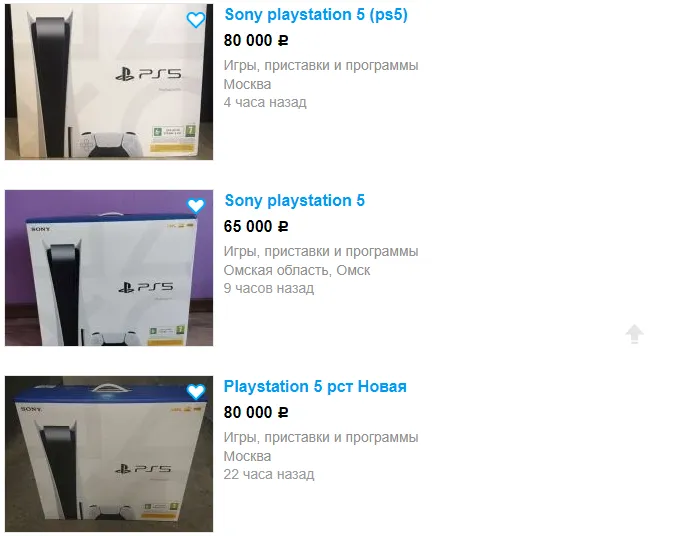The image size is (685, 536).
Task: Open PS5 photo with purple background
Action: point(109,268)
